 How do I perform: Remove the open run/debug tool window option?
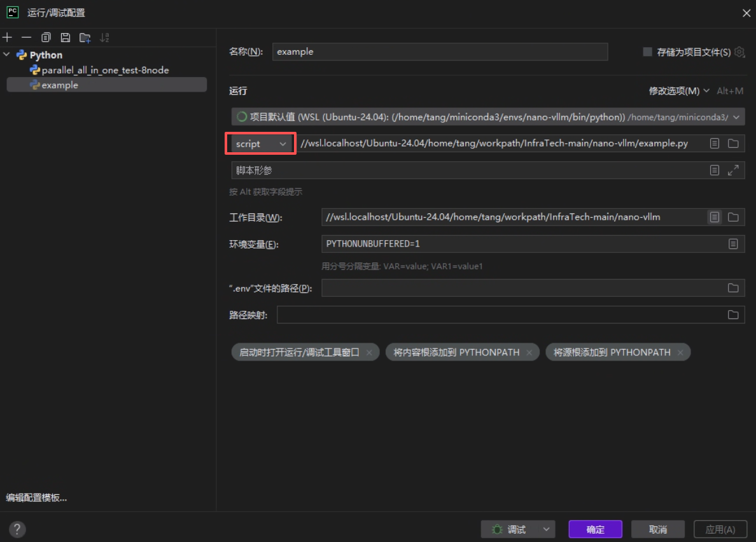369,352
